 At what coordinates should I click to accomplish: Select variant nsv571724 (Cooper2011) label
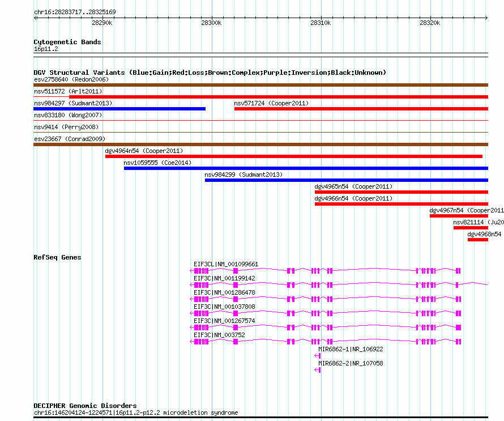[271, 103]
